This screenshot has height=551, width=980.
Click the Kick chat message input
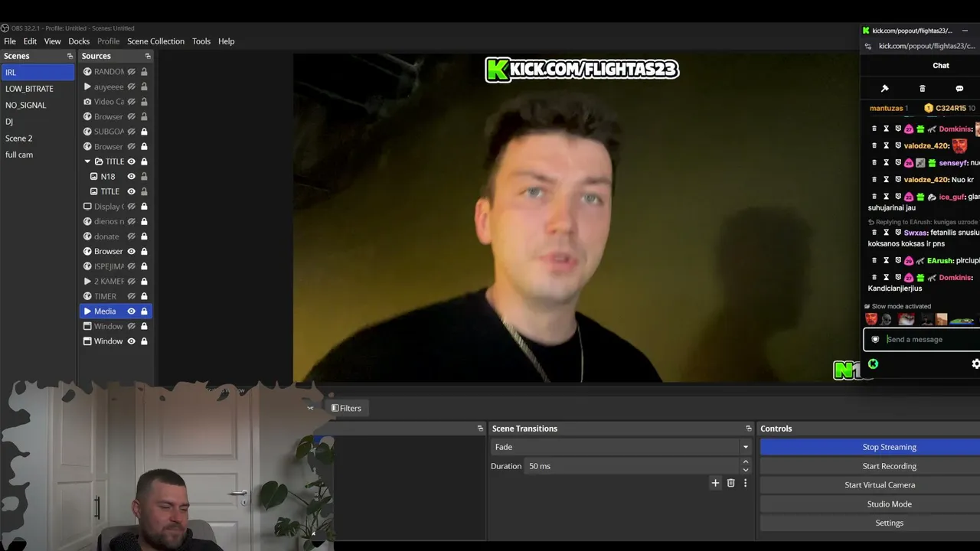click(923, 340)
